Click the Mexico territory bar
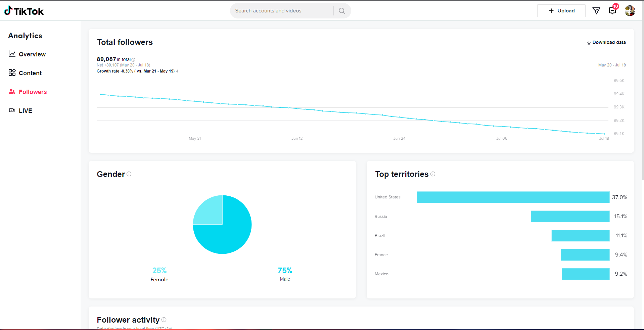Image resolution: width=644 pixels, height=330 pixels. tap(586, 274)
